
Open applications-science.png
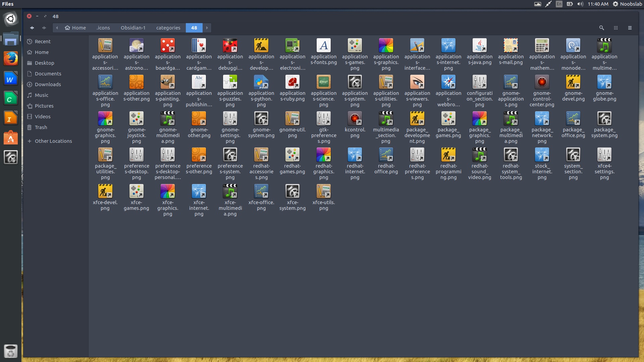point(323,82)
